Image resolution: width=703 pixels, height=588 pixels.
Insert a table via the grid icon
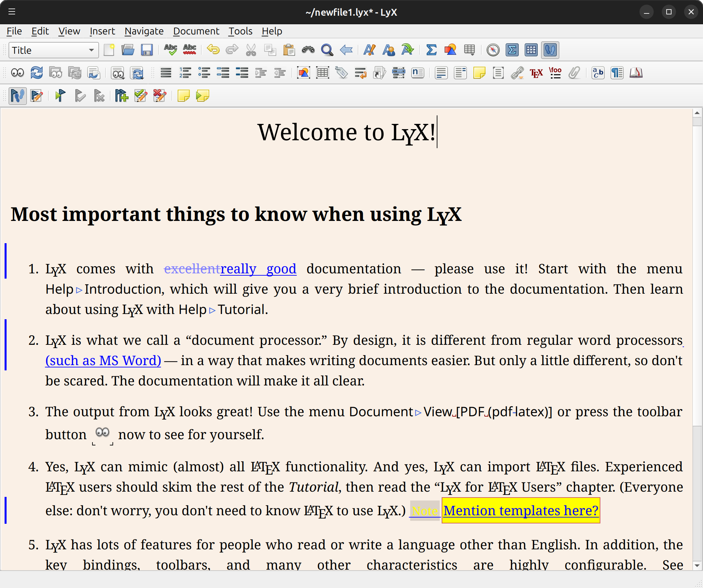pyautogui.click(x=469, y=50)
